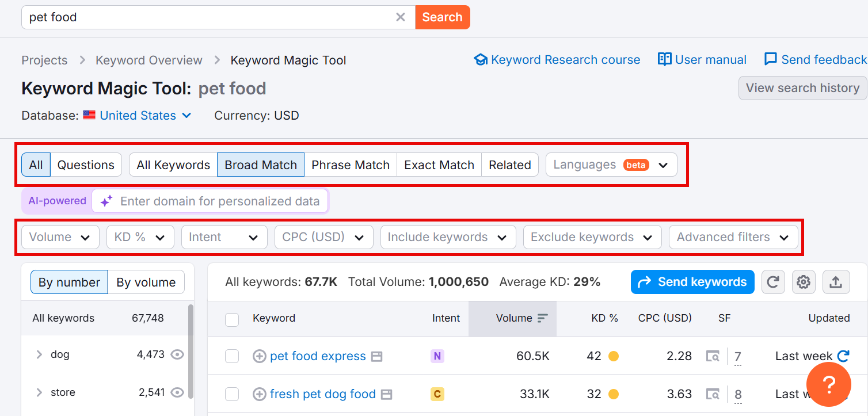The width and height of the screenshot is (868, 416).
Task: Click the plus icon beside pet food express
Action: 260,356
